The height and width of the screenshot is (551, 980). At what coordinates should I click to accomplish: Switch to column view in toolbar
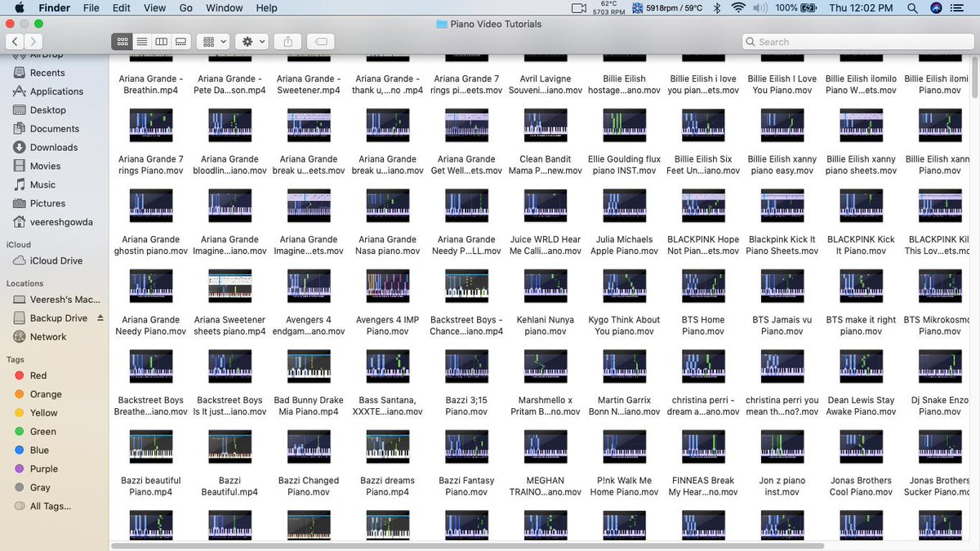click(x=162, y=41)
